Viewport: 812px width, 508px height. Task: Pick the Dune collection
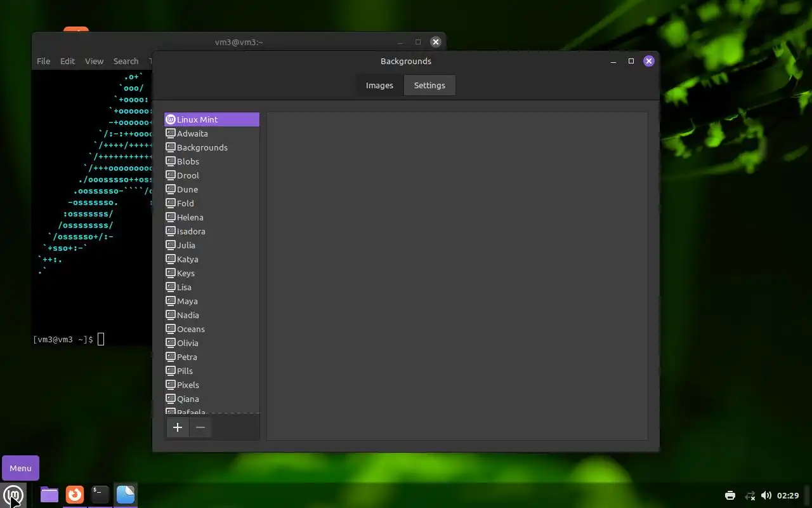pos(212,189)
